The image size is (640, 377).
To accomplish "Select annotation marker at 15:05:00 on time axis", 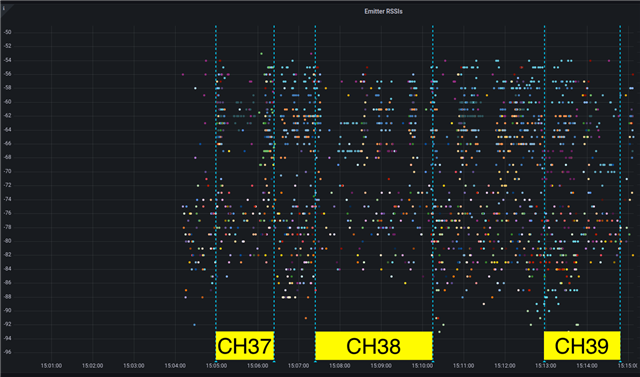I will coord(216,361).
